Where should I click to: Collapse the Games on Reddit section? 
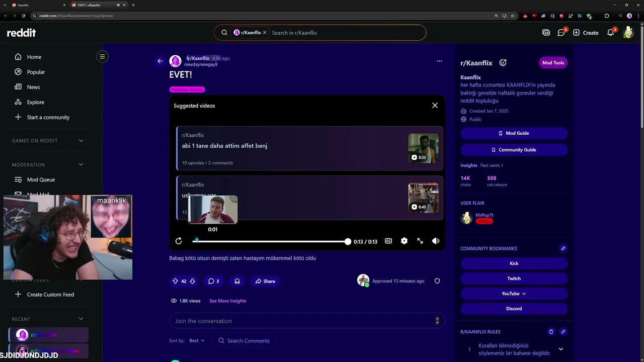(x=80, y=141)
